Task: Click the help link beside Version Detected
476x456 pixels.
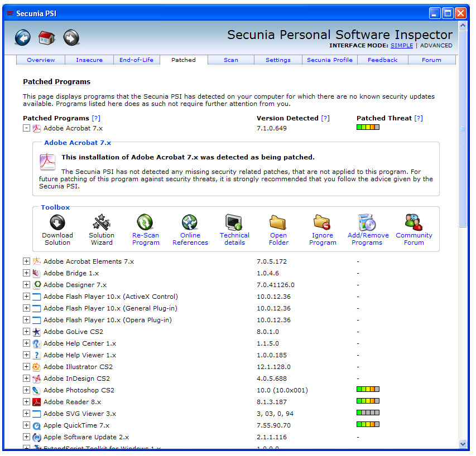Action: (x=325, y=118)
